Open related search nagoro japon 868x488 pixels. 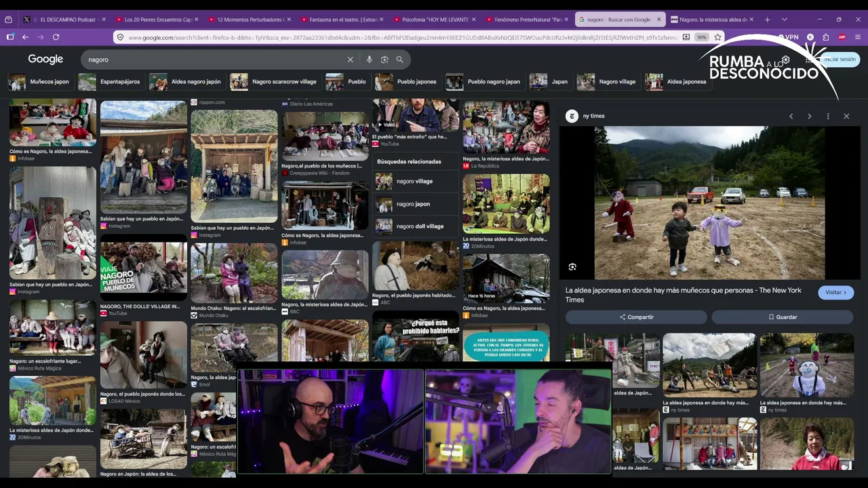416,204
